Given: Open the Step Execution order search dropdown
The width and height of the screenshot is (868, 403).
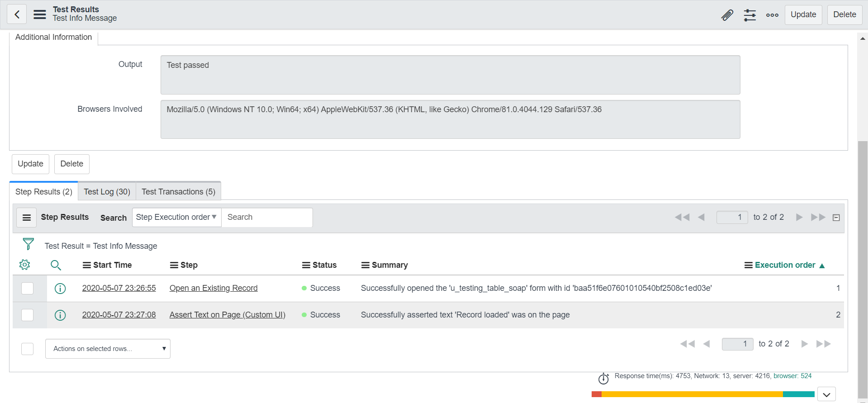Looking at the screenshot, I should (176, 217).
